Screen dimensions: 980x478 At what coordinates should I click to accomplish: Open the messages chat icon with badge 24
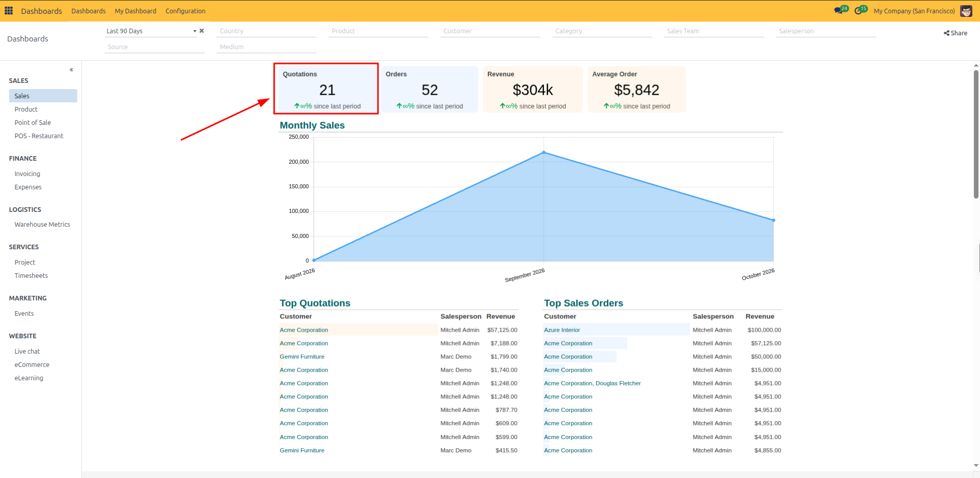point(840,10)
